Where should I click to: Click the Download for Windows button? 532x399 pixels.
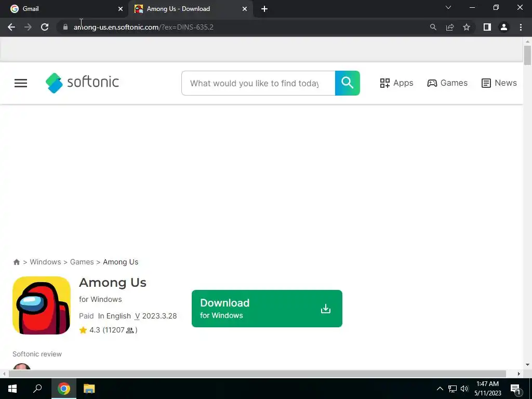click(267, 309)
